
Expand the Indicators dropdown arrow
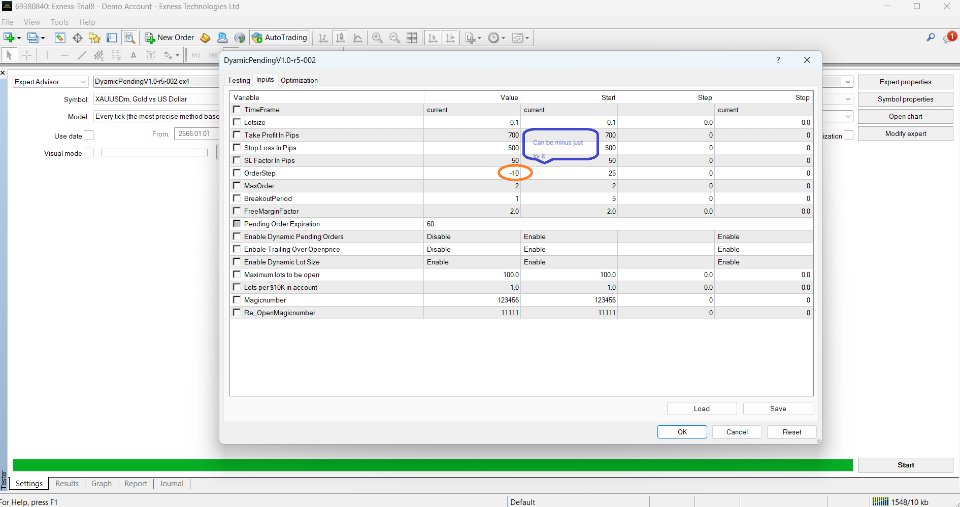point(479,38)
